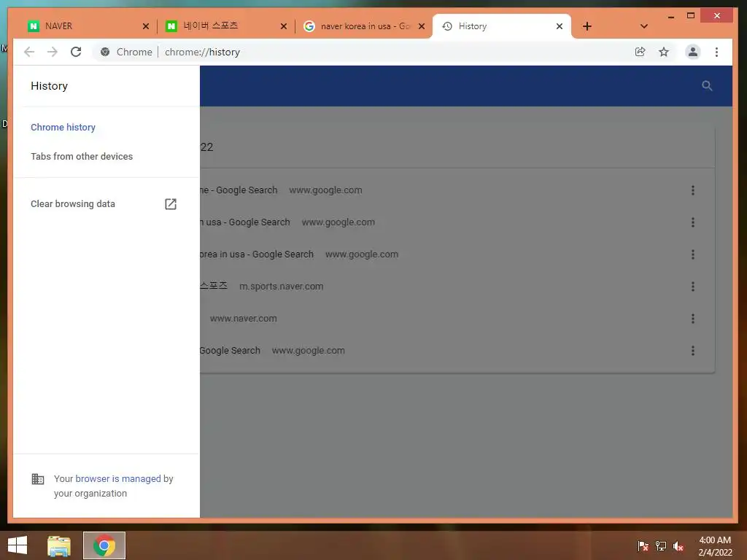Click the www.naver.com domain text

(x=243, y=318)
